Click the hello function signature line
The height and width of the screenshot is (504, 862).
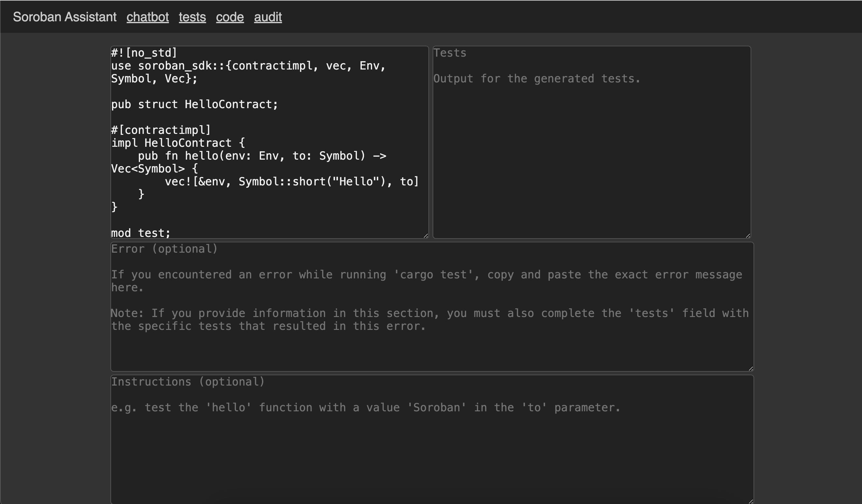(x=262, y=155)
